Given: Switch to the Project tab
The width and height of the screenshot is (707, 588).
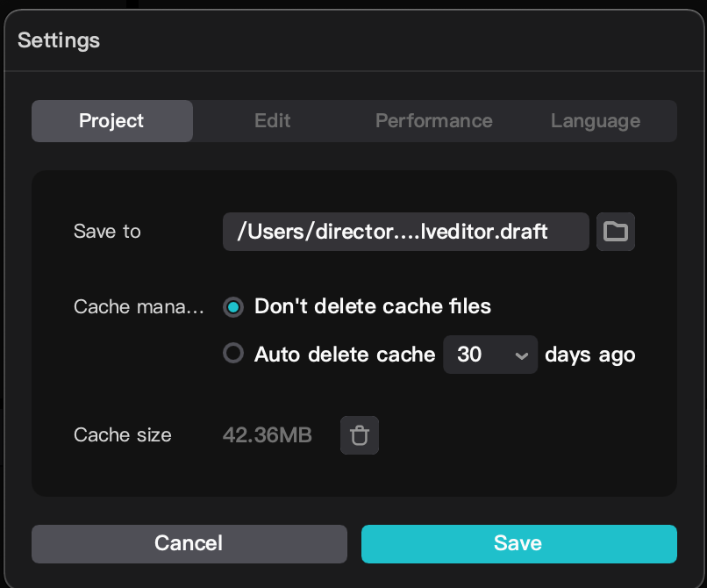Looking at the screenshot, I should (111, 121).
